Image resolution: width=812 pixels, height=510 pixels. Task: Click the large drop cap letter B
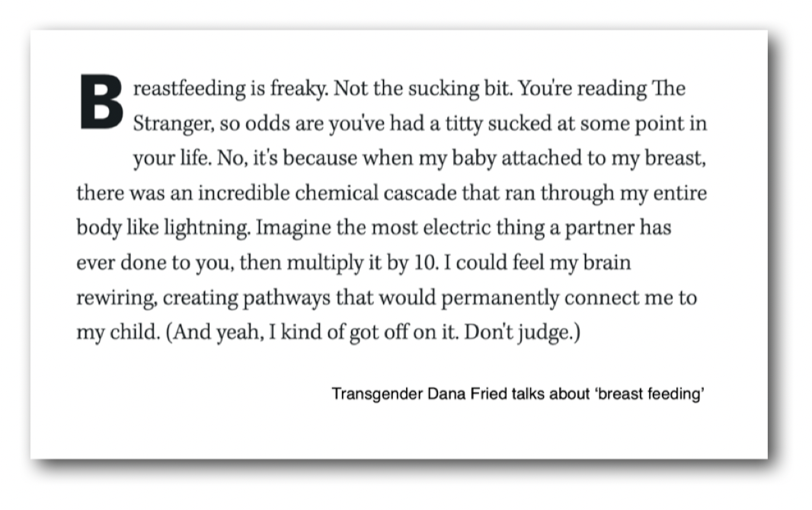(x=101, y=101)
